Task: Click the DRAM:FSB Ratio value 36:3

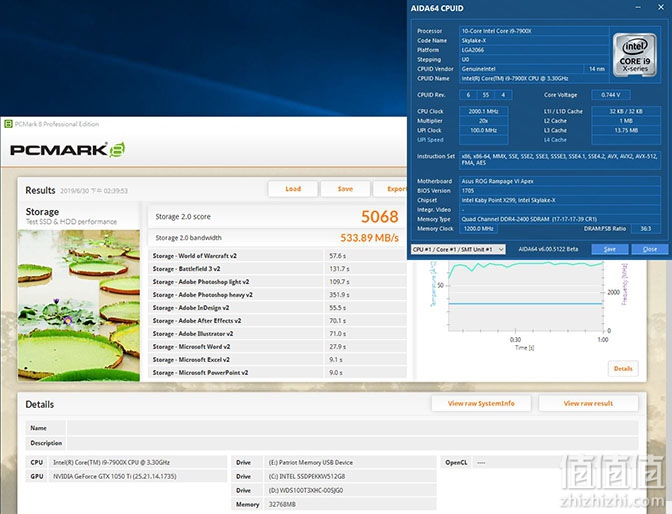Action: point(645,228)
